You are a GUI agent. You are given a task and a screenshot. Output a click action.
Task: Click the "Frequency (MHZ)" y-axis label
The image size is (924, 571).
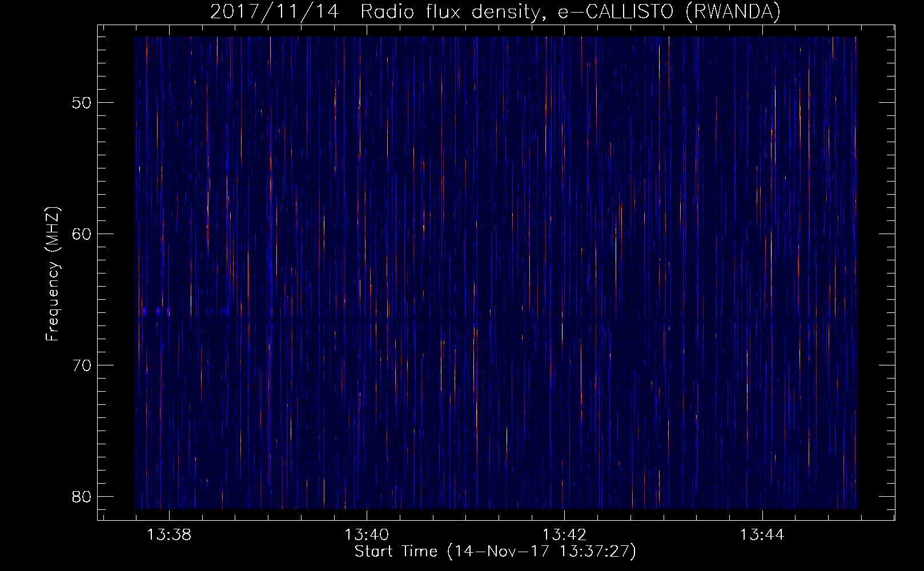coord(53,274)
